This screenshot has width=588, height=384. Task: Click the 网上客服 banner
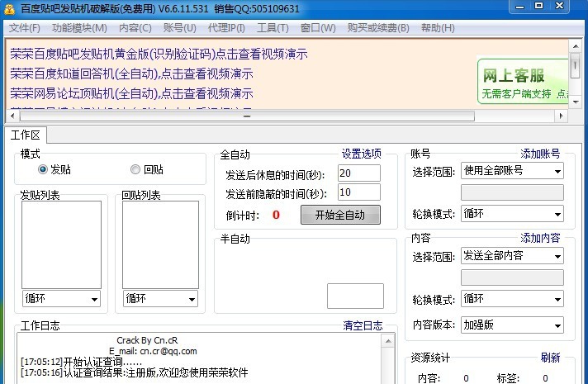523,81
